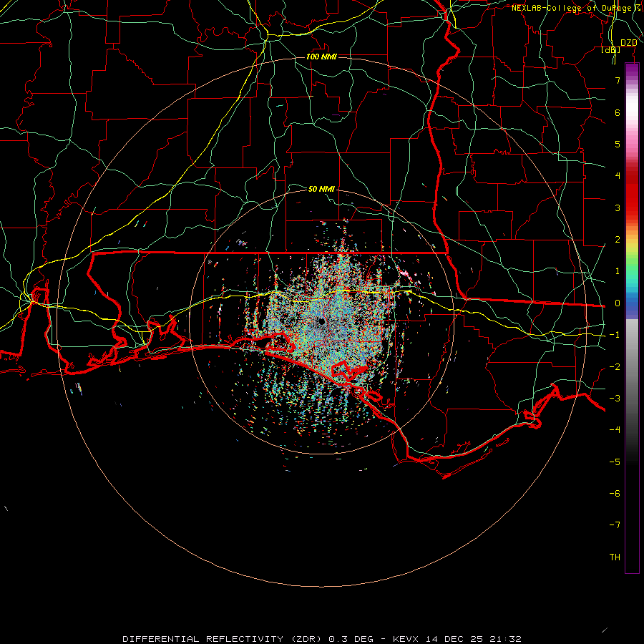Click the -3 tick on the color scale
This screenshot has width=644, height=644.
[615, 399]
